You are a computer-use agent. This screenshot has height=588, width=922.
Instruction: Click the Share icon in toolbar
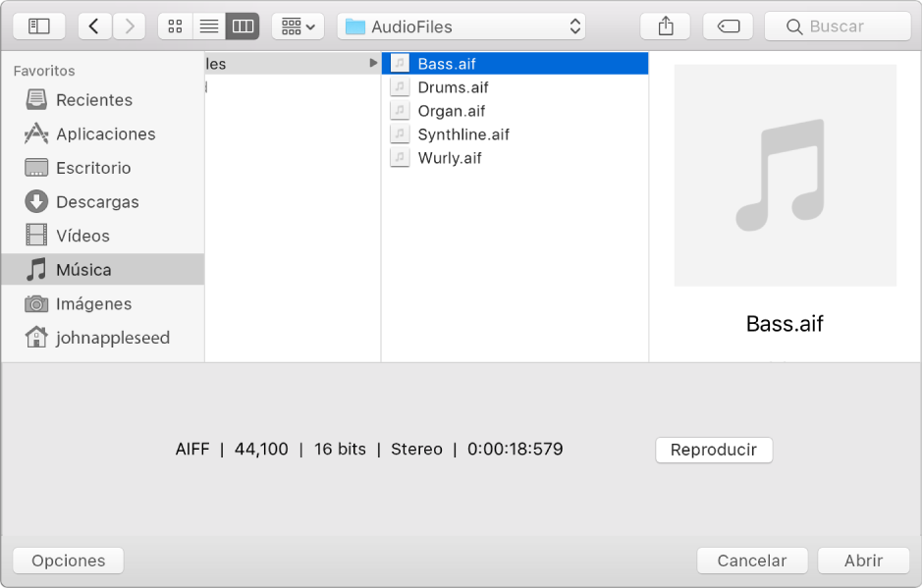pyautogui.click(x=666, y=27)
